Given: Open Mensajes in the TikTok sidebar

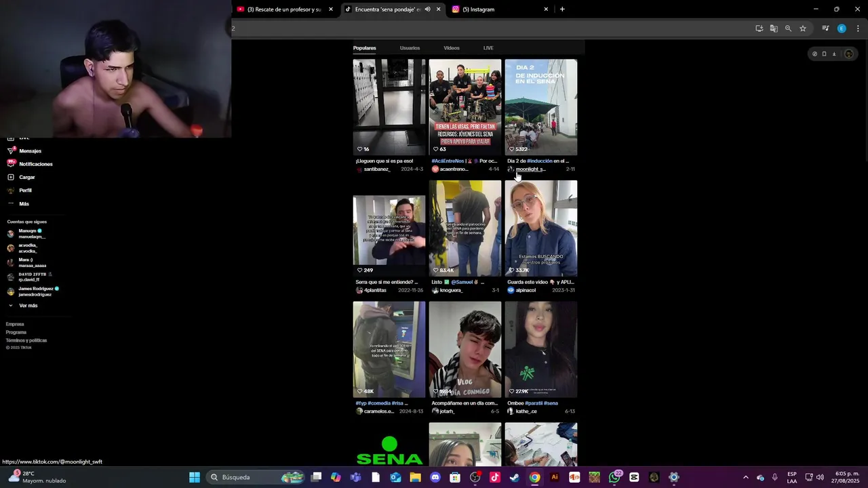Looking at the screenshot, I should click(x=25, y=151).
